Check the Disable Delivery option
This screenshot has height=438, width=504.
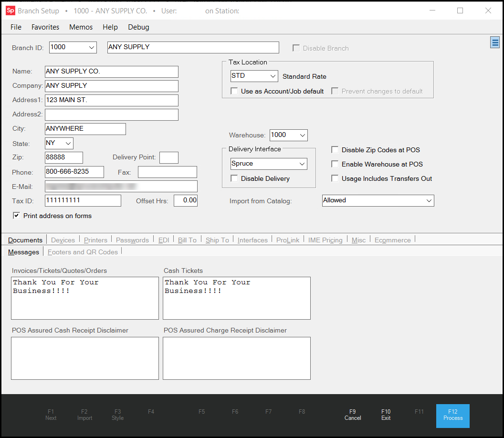click(x=234, y=178)
